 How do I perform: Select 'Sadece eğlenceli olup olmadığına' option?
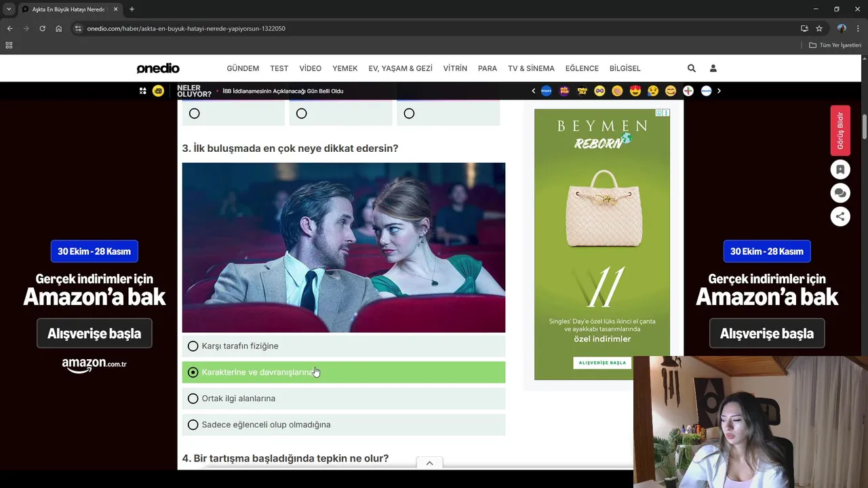[x=344, y=425]
